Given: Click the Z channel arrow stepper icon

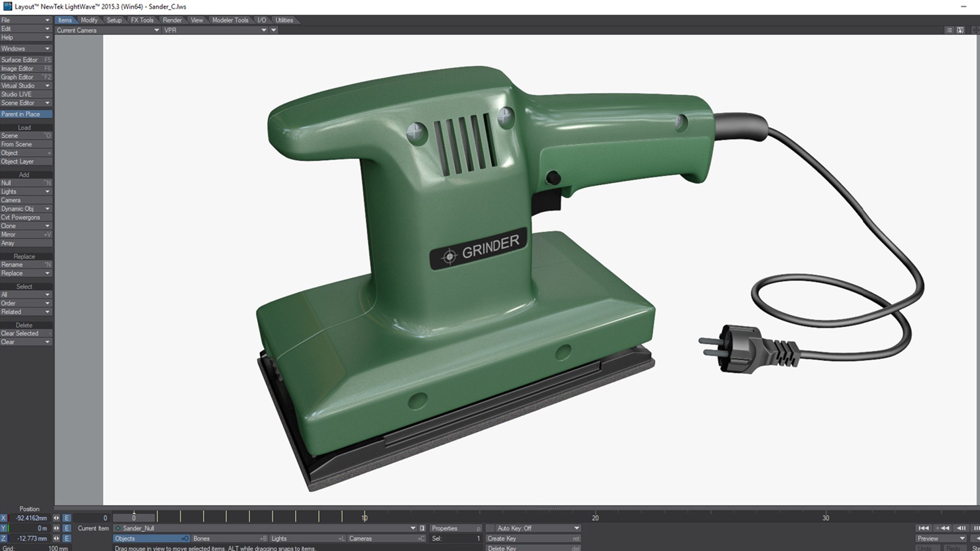Looking at the screenshot, I should tap(56, 538).
